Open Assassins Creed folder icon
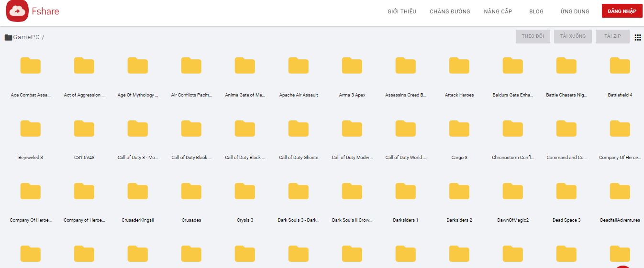The image size is (644, 268). 406,65
